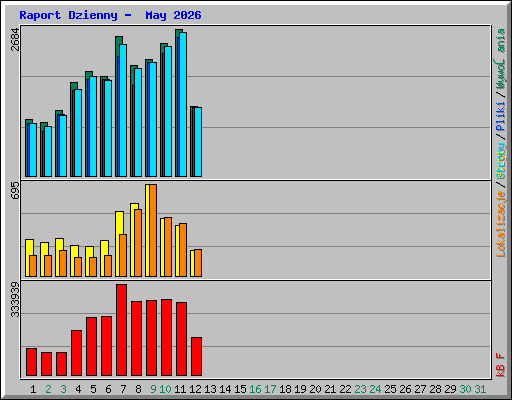The width and height of the screenshot is (512, 400).
Task: Click the red bar for day 2
Action: [46, 364]
